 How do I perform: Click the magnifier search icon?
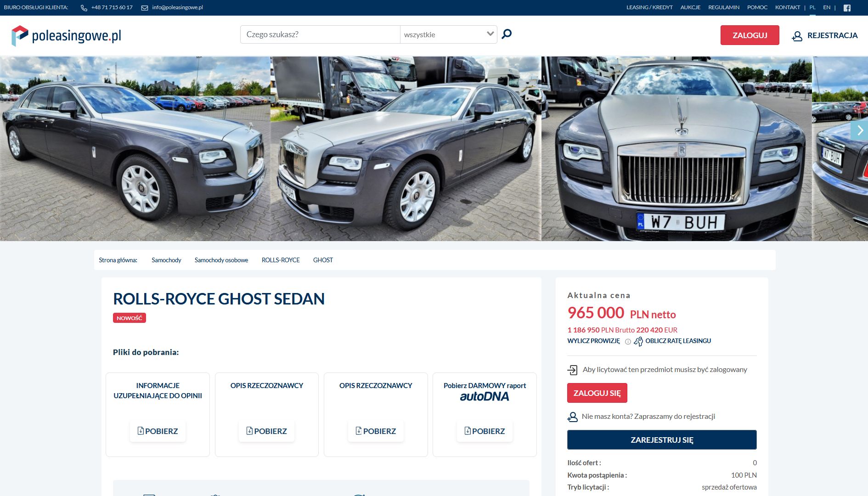[x=507, y=34]
